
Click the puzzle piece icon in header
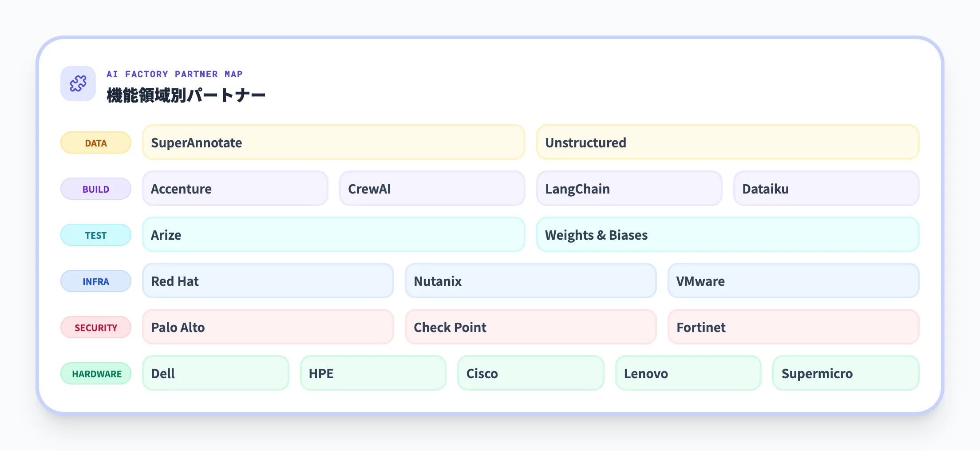pos(78,83)
